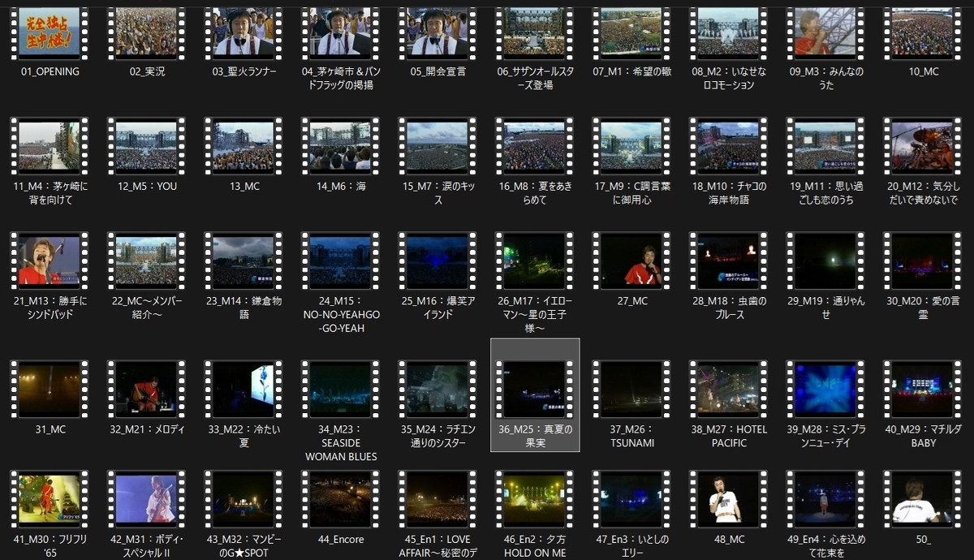The height and width of the screenshot is (560, 974).
Task: Select the 19_M11：思い過ごしも恋のうち thumbnail
Action: (826, 146)
